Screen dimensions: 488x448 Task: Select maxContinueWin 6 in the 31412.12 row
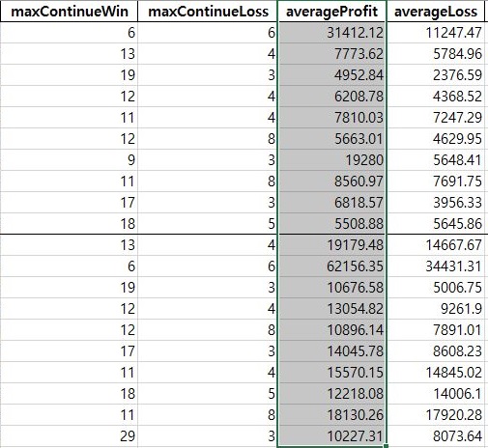tap(69, 33)
